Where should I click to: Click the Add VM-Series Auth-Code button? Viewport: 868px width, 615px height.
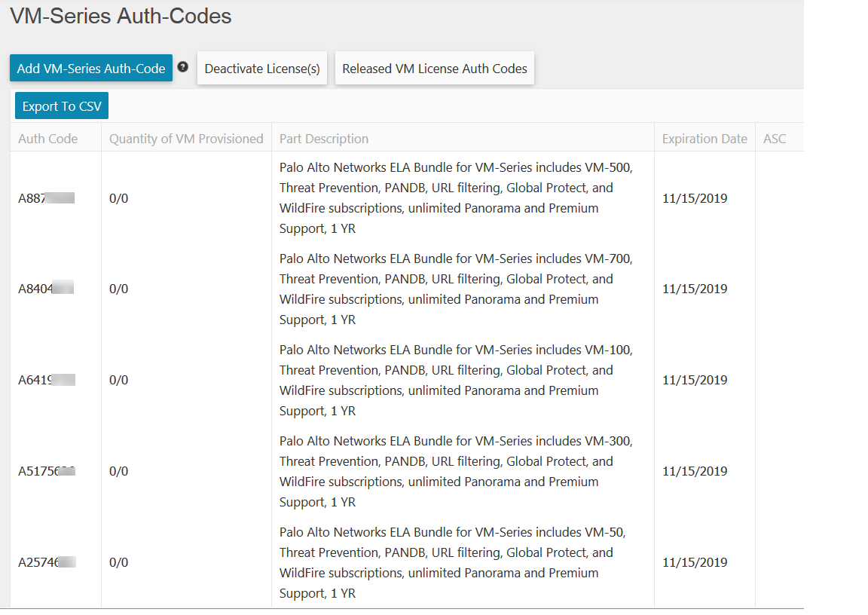click(91, 69)
